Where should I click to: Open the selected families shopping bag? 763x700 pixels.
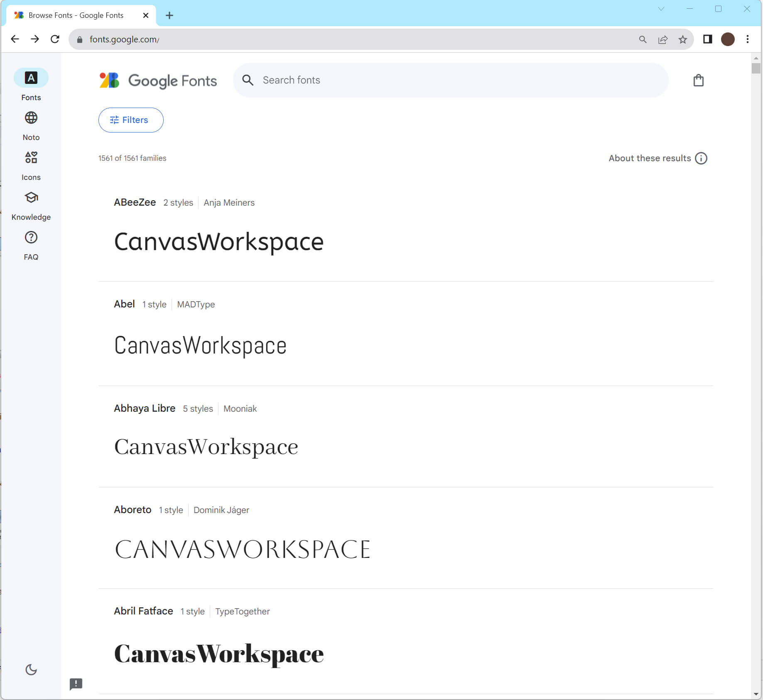699,80
